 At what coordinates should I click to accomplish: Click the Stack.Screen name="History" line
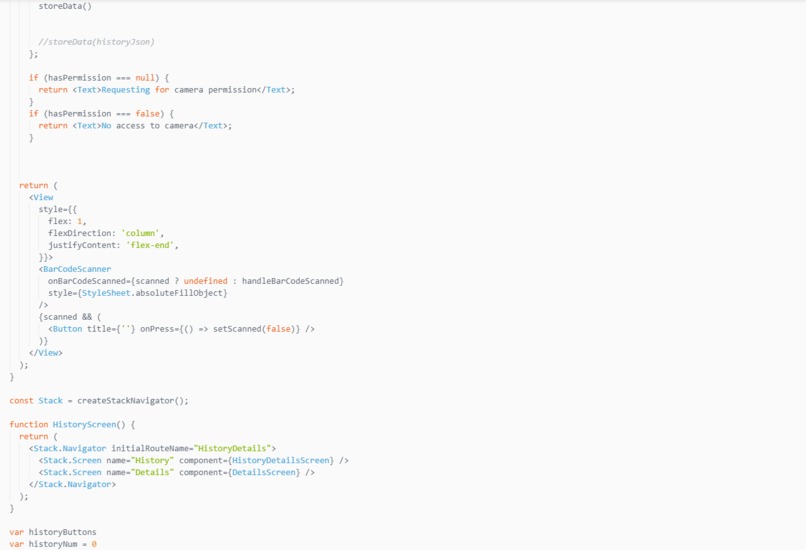pyautogui.click(x=194, y=461)
